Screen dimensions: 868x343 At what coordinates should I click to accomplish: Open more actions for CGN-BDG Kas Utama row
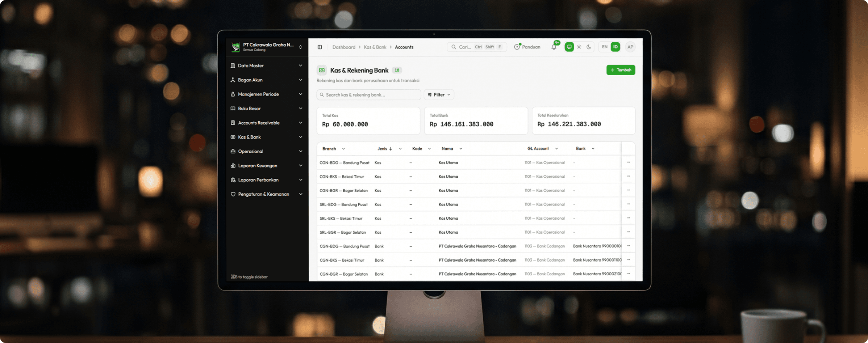629,162
